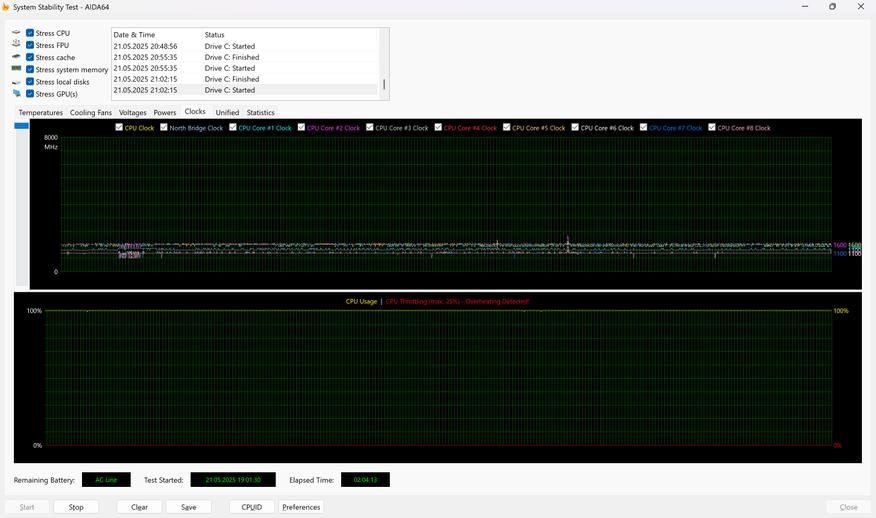Switch to the Voltages tab

pos(132,112)
